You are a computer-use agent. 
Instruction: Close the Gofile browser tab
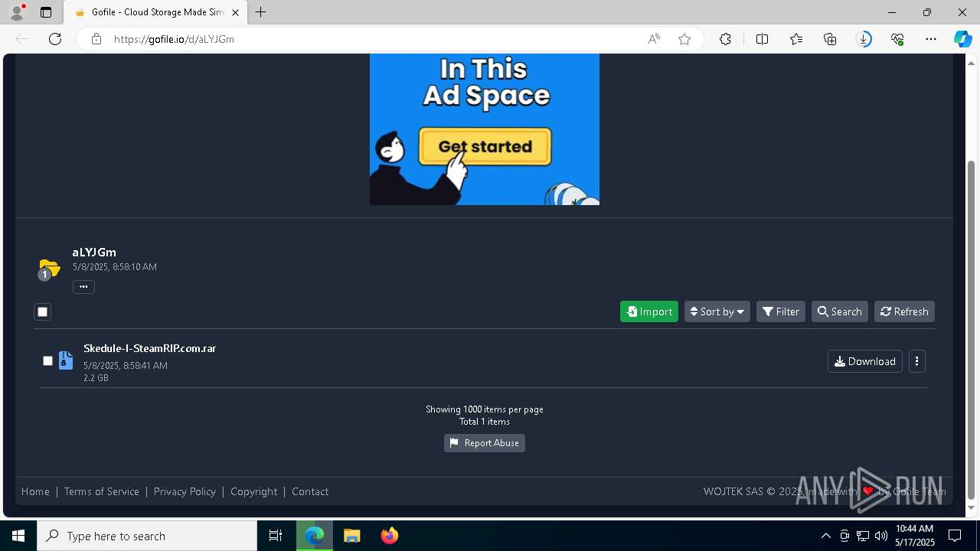235,12
